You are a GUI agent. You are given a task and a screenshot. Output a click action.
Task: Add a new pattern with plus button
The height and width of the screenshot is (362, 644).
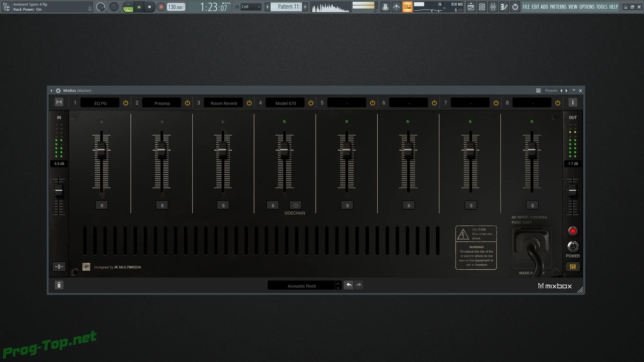pos(305,6)
